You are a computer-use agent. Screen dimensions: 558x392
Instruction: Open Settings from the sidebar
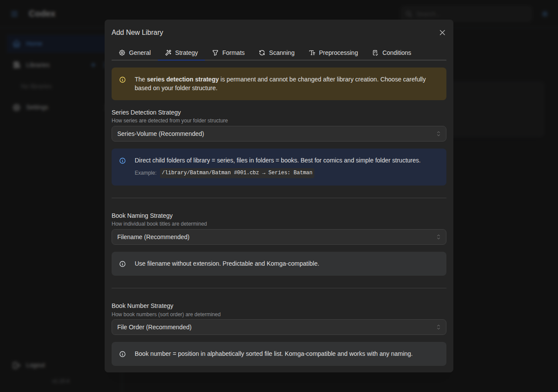click(37, 107)
